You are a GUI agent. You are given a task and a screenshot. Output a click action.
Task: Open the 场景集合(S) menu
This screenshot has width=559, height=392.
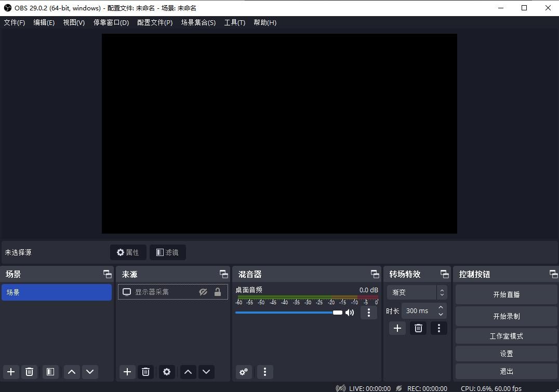[x=198, y=23]
